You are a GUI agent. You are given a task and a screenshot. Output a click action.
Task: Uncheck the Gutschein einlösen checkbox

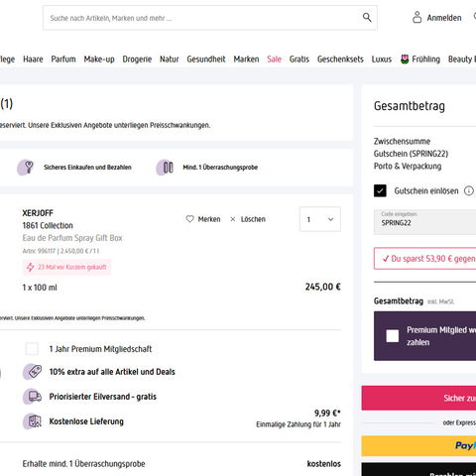pos(380,190)
